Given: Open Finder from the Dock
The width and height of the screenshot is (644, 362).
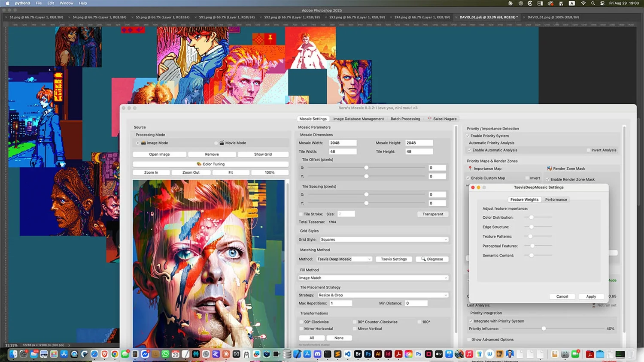Looking at the screenshot, I should pos(13,354).
